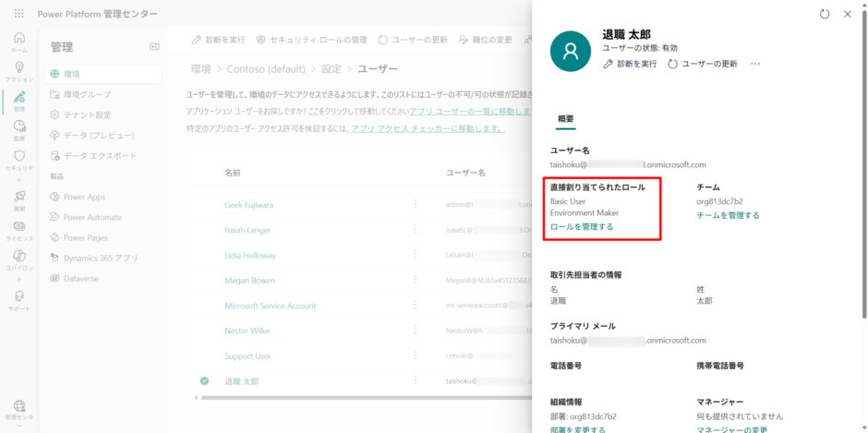Go to Home in left rail
The width and height of the screenshot is (868, 433).
click(18, 42)
